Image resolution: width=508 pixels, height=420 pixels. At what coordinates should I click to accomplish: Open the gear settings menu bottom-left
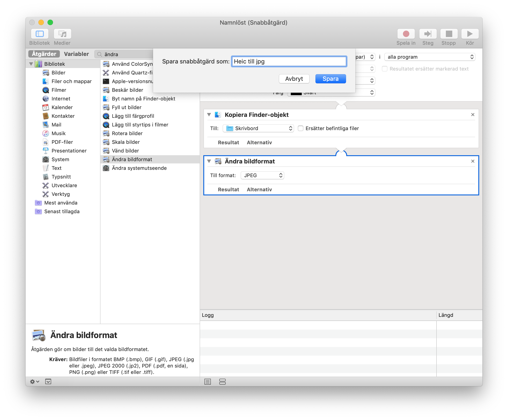pos(34,382)
